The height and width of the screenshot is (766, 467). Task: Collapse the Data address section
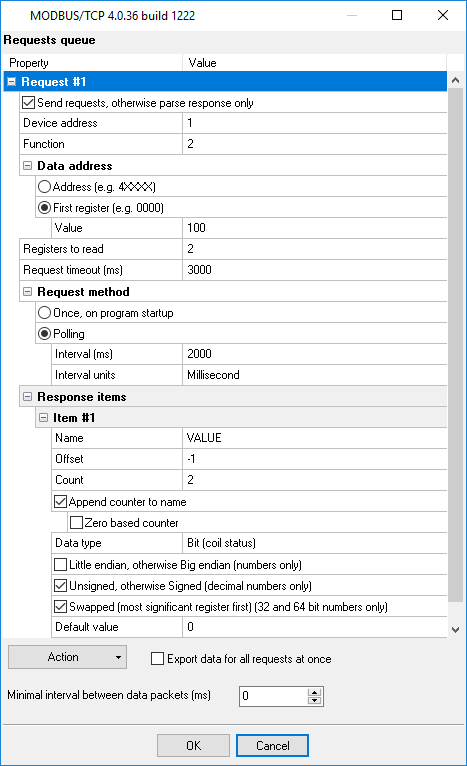[x=27, y=166]
